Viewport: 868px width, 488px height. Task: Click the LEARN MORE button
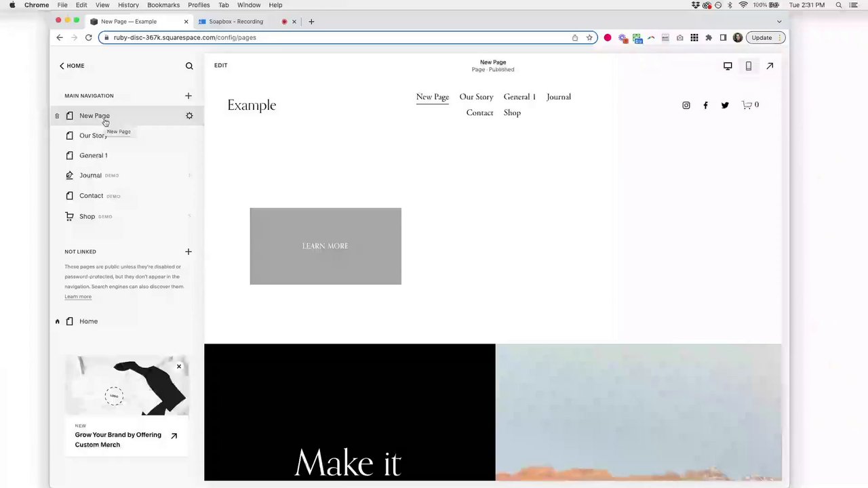pos(325,246)
